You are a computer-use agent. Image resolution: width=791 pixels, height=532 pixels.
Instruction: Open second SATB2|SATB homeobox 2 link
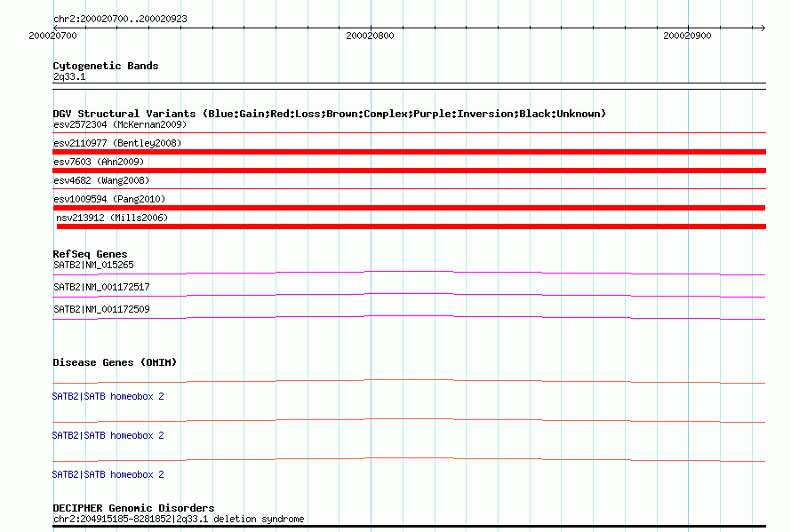pyautogui.click(x=108, y=436)
